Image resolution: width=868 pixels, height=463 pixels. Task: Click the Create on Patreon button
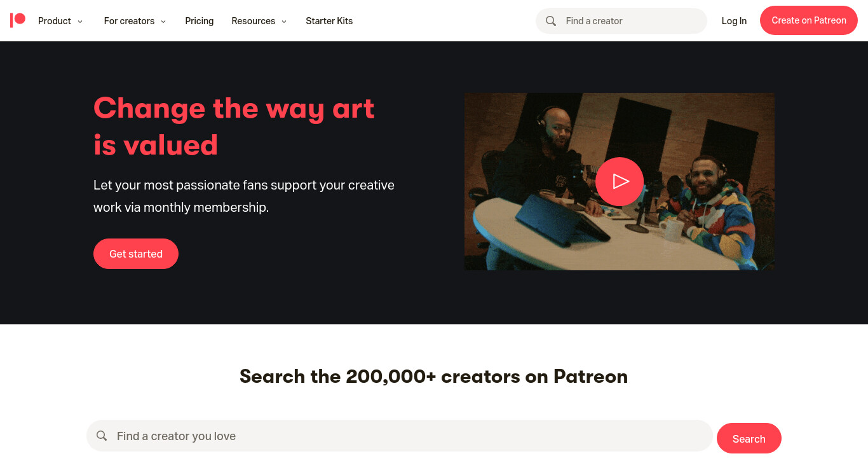tap(809, 20)
